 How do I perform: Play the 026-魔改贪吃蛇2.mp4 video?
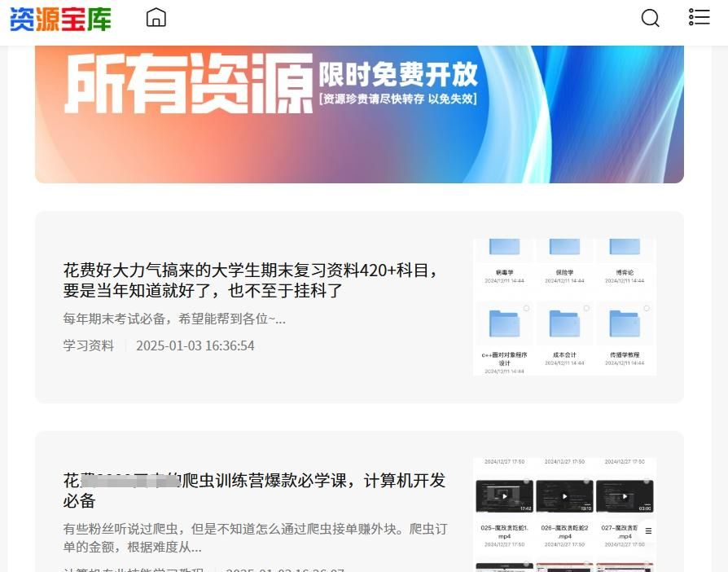point(564,496)
